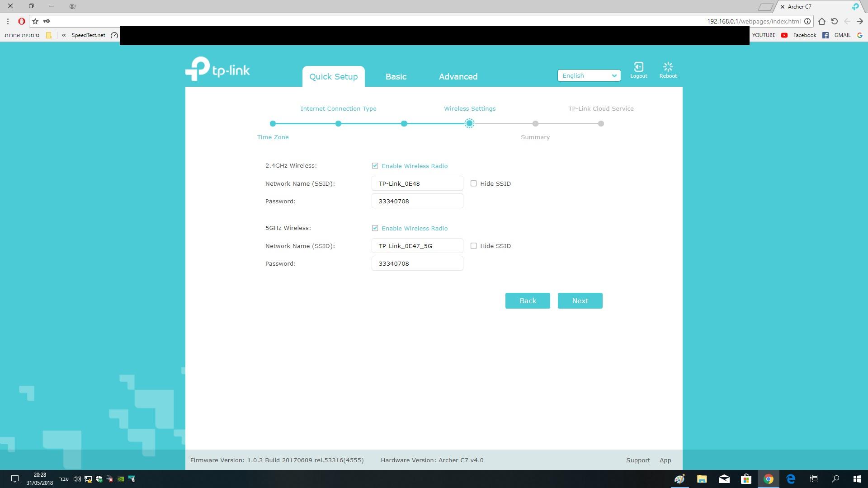This screenshot has height=488, width=868.
Task: Toggle 2.4GHz Enable Wireless Radio checkbox
Action: pos(375,166)
